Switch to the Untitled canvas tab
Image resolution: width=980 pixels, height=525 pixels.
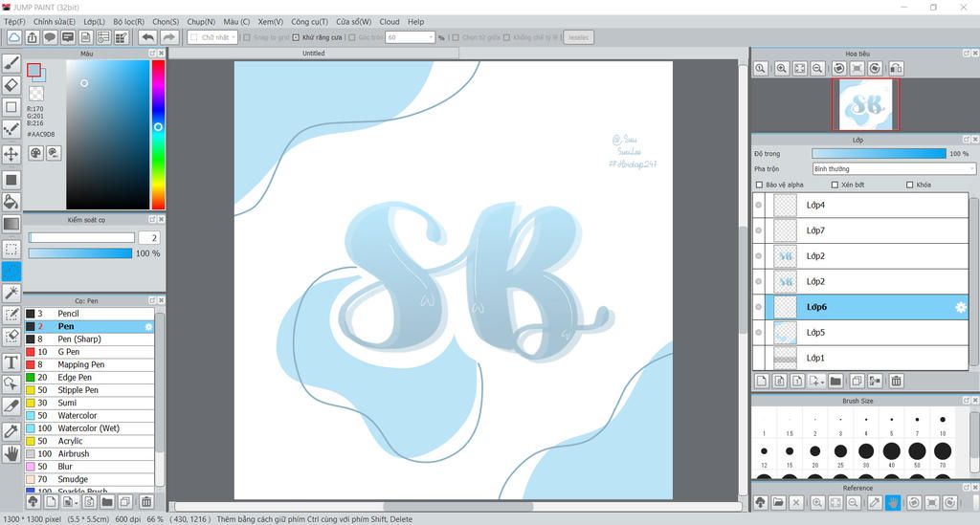(x=314, y=53)
